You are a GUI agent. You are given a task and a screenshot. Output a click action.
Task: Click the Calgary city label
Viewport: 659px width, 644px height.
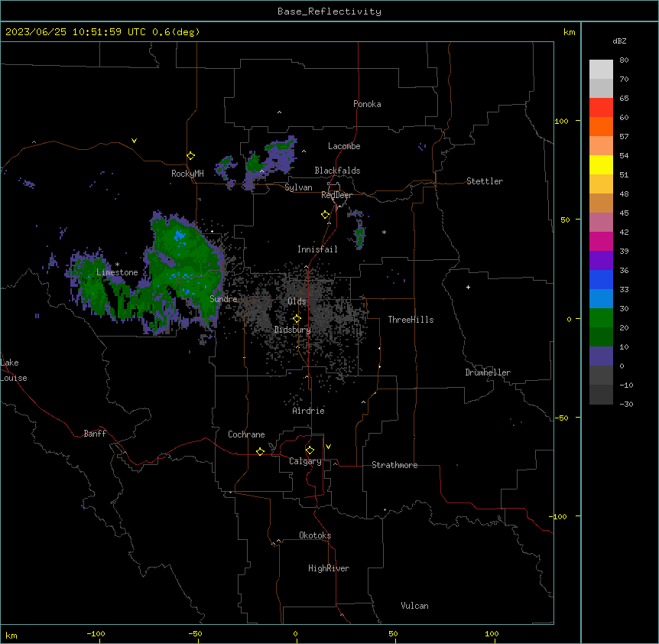coord(305,461)
